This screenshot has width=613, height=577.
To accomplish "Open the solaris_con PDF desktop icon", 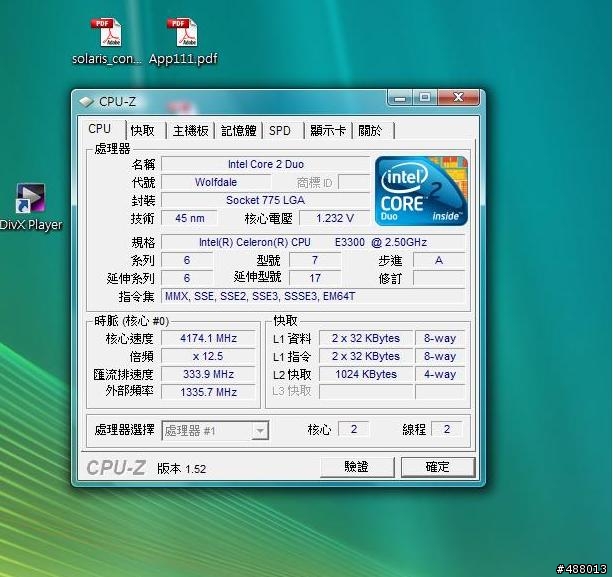I will [x=106, y=41].
